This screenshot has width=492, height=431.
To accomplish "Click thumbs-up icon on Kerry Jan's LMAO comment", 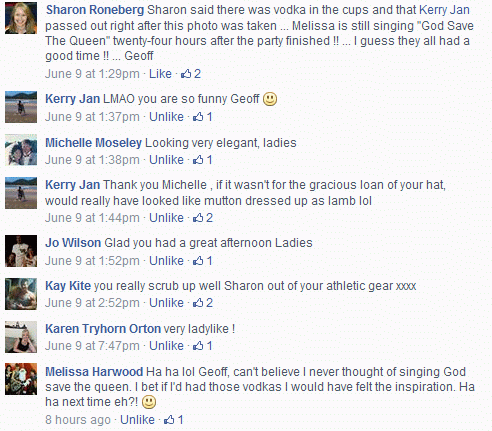I will pos(198,117).
